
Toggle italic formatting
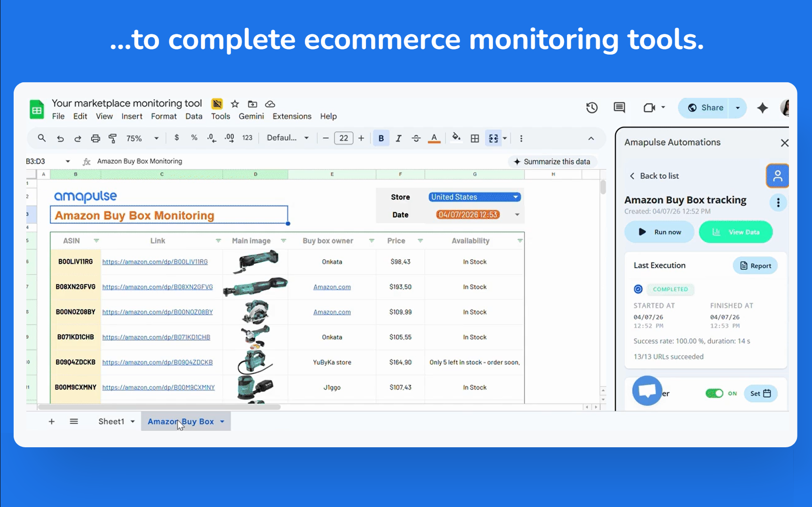[398, 138]
